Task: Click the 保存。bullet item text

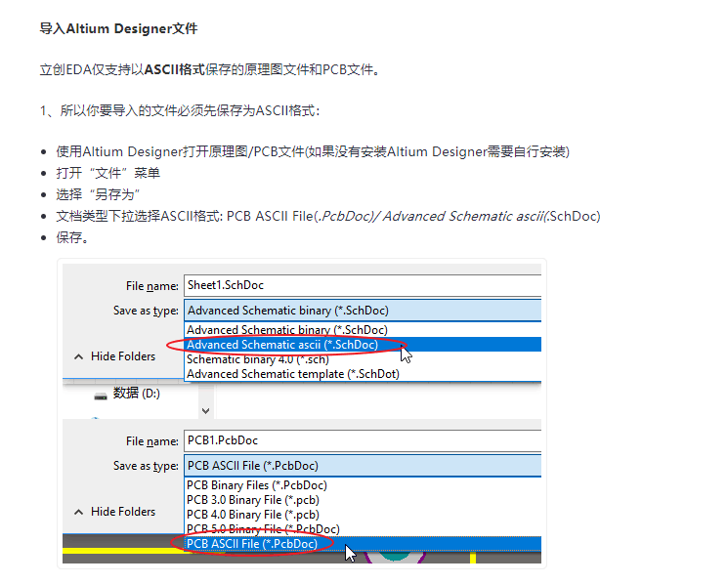Action: coord(73,237)
